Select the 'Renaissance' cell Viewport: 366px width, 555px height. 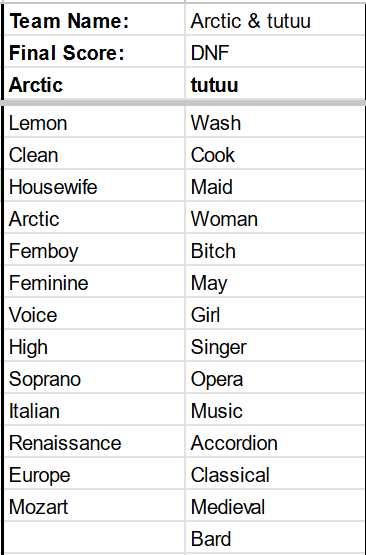click(x=94, y=441)
